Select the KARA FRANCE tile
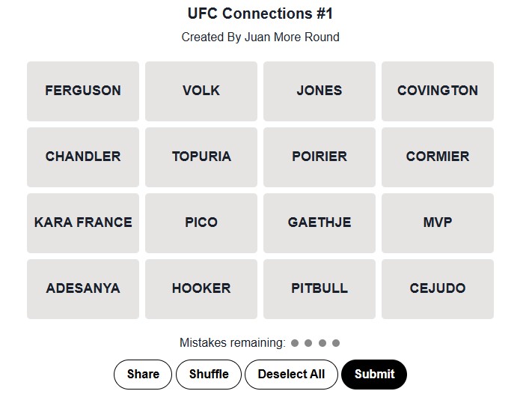The width and height of the screenshot is (532, 400). (x=83, y=222)
